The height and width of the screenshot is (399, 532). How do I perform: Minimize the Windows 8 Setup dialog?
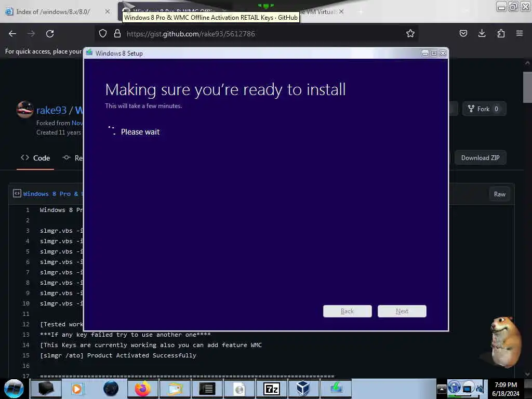click(425, 53)
